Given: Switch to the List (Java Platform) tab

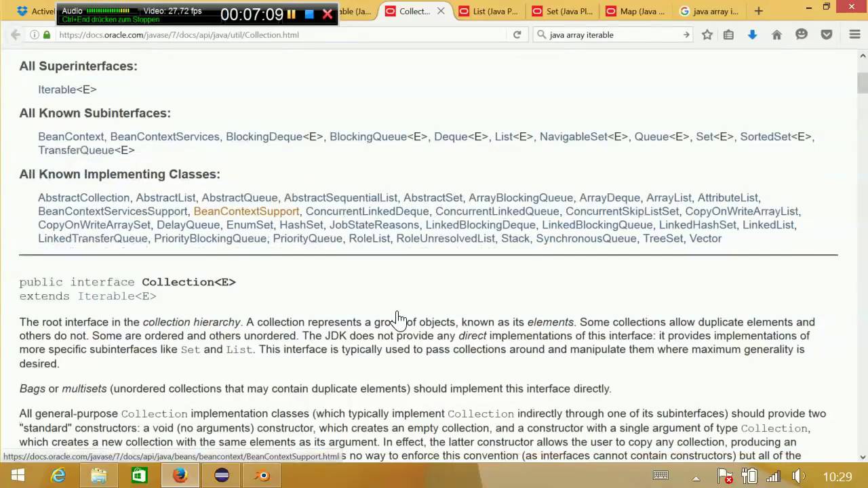Looking at the screenshot, I should 488,11.
